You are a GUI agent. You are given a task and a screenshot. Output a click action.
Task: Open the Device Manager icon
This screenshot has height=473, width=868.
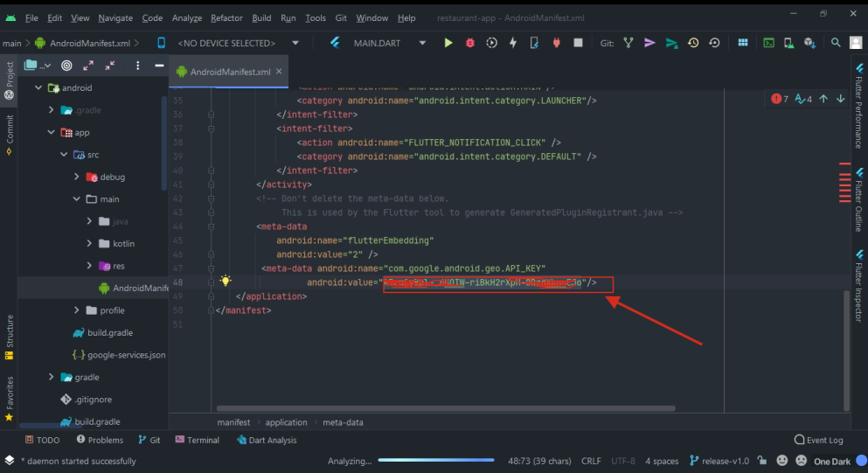(x=788, y=43)
